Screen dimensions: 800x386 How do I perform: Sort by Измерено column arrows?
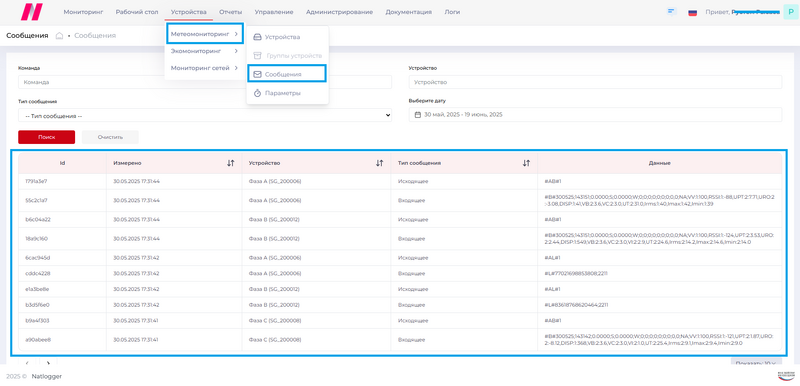click(x=231, y=163)
